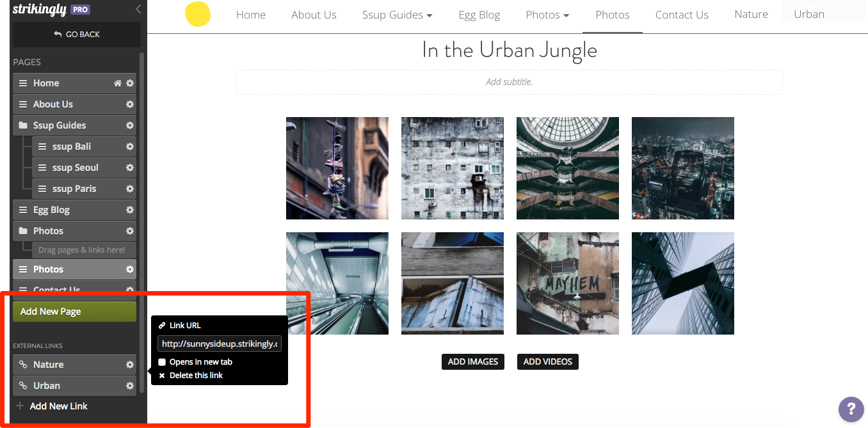868x428 pixels.
Task: Click the yellow circle site logo
Action: (x=198, y=14)
